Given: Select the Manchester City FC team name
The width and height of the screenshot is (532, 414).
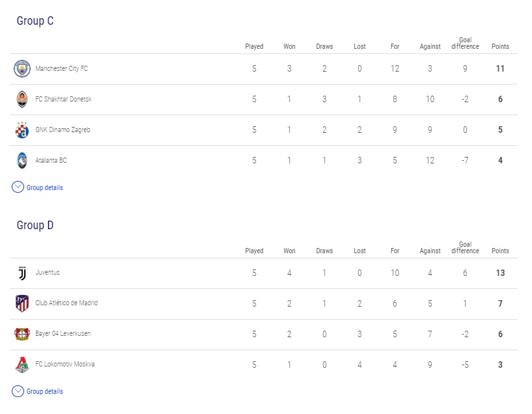Looking at the screenshot, I should click(x=61, y=68).
